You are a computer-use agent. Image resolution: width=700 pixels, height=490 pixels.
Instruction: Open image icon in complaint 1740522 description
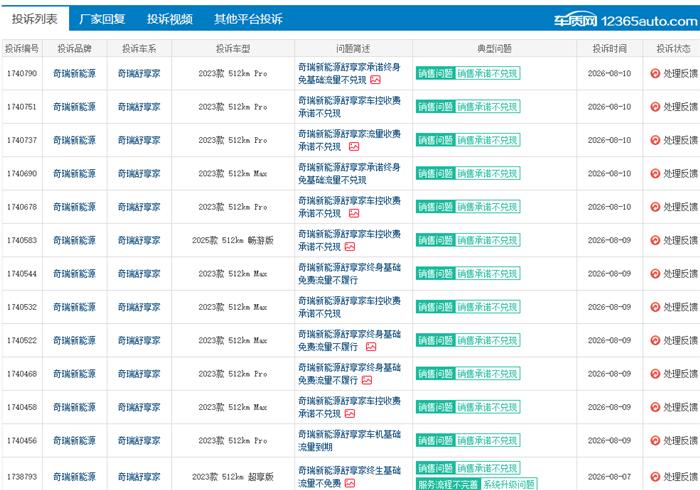[371, 347]
